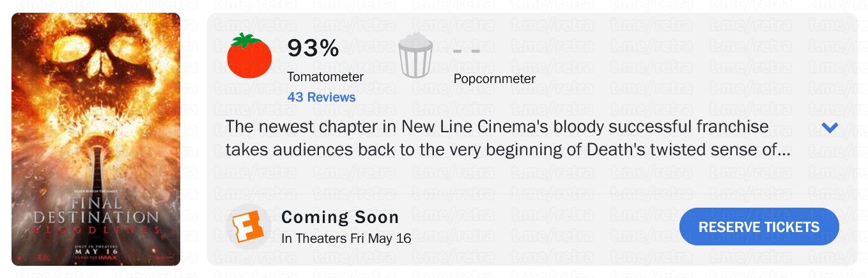Click the red tomato Tomatometer icon

click(249, 56)
